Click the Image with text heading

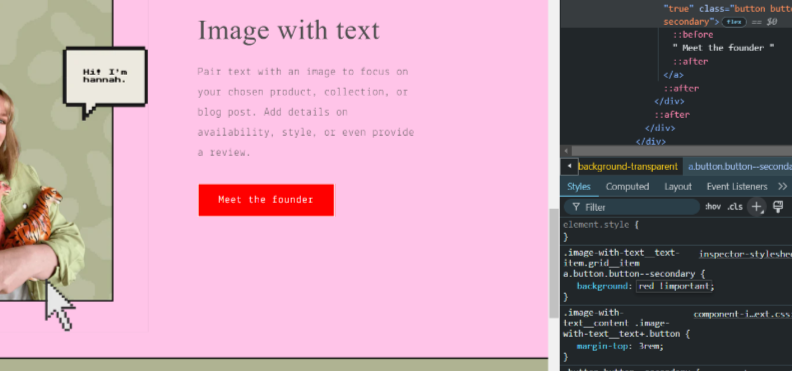(x=288, y=30)
